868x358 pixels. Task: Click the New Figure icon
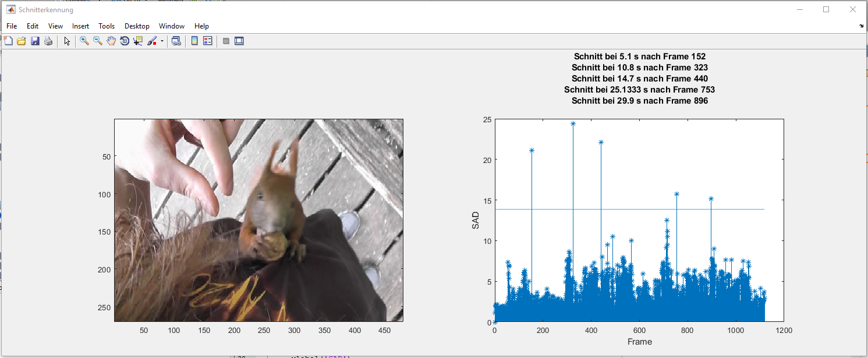coord(8,41)
